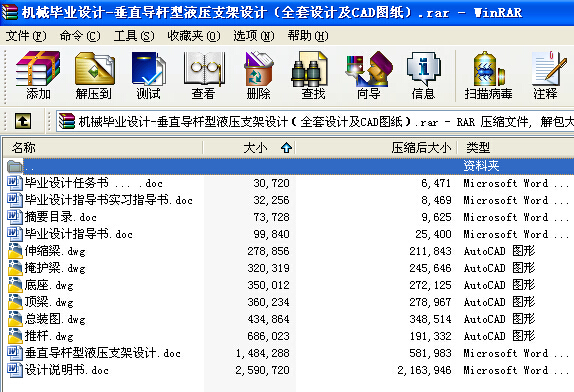
Task: Open the 文件(F) menu
Action: point(26,36)
